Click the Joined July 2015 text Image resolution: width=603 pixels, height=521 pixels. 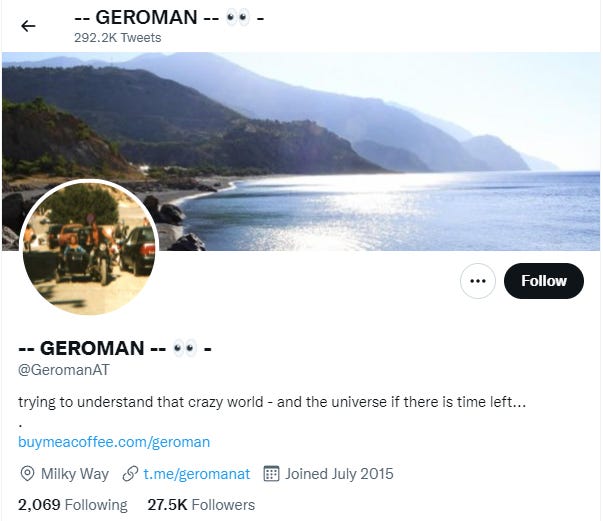tap(339, 474)
